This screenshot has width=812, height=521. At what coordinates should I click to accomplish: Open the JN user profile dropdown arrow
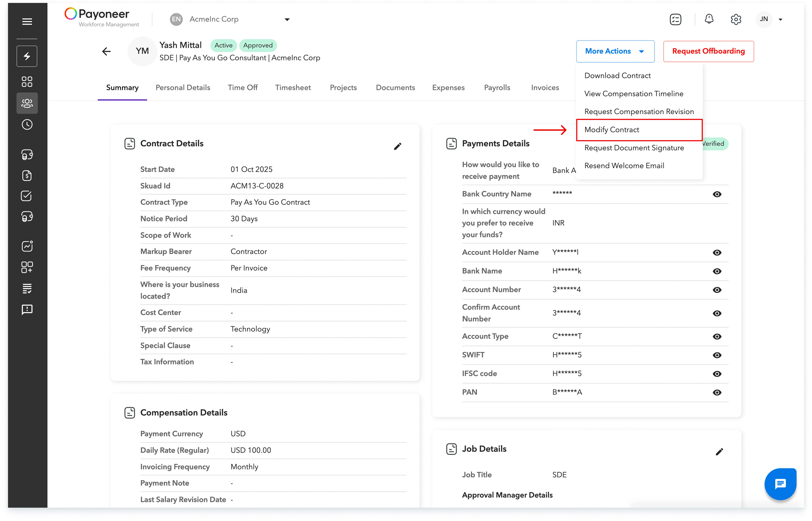(x=780, y=20)
